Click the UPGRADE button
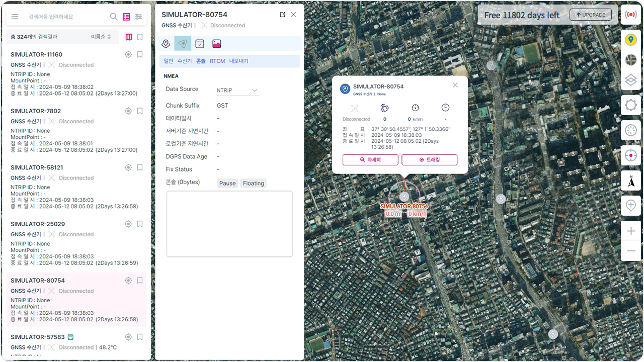Viewport: 644px width, 362px height. pos(591,15)
